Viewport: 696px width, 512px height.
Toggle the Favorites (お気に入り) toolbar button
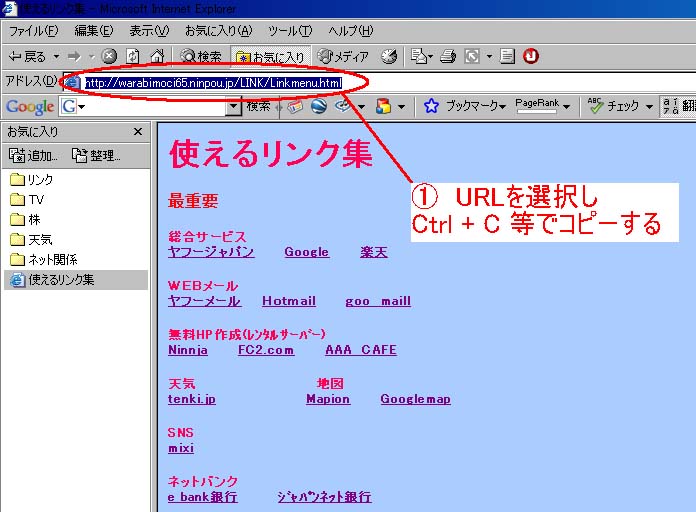tap(270, 57)
